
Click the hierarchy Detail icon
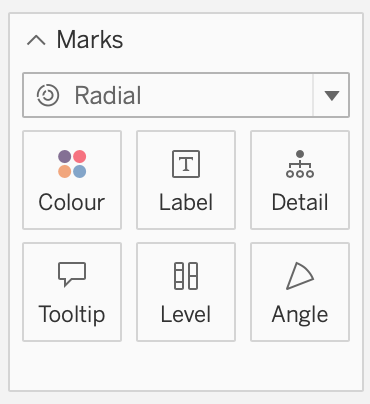pyautogui.click(x=300, y=164)
